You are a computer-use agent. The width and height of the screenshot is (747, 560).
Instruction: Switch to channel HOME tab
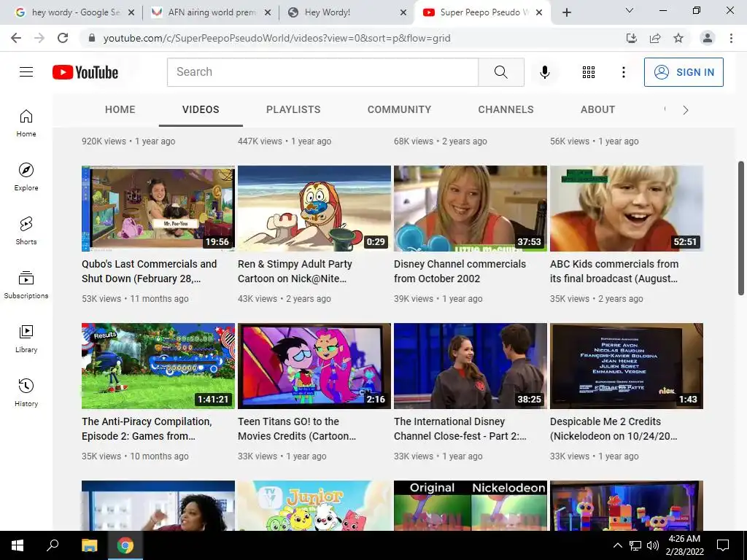click(120, 109)
